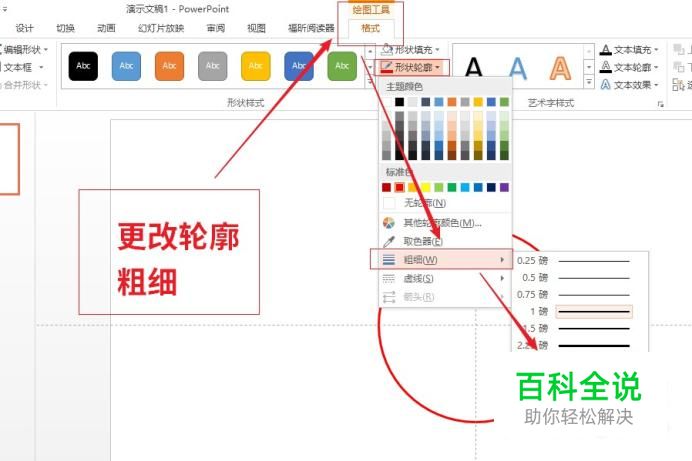Choose the black A WordArt style
The image size is (692, 461).
coord(474,68)
